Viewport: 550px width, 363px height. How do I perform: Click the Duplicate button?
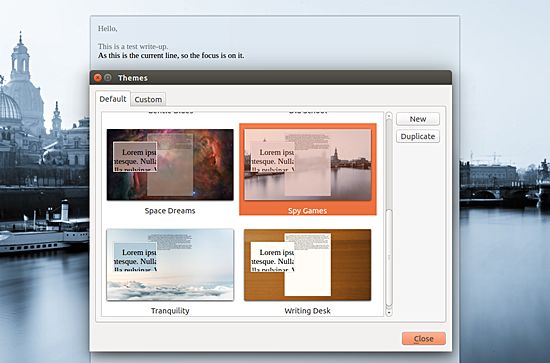418,136
